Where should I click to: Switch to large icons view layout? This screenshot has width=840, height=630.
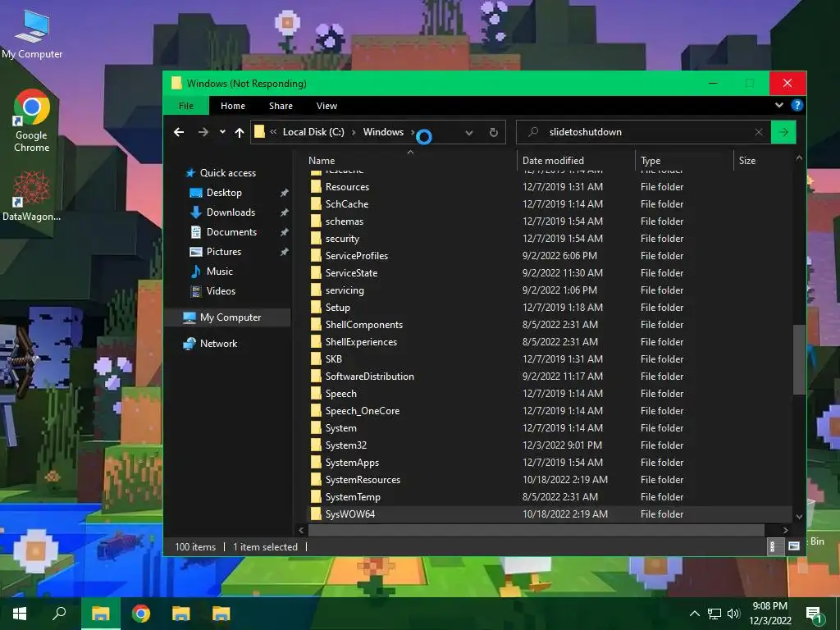(x=793, y=546)
